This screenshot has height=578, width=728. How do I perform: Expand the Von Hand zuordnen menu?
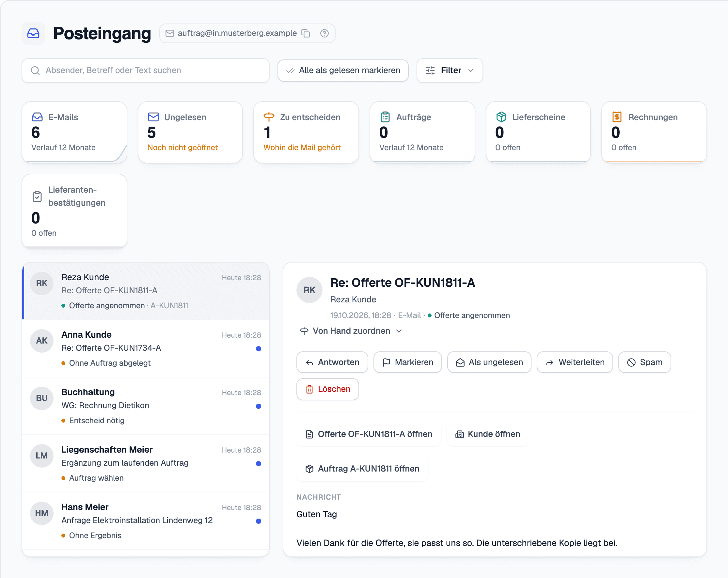coord(351,331)
